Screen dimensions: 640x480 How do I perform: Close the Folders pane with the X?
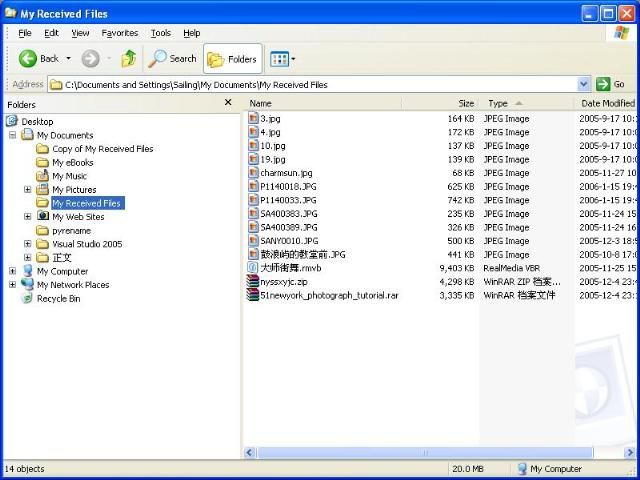[228, 102]
